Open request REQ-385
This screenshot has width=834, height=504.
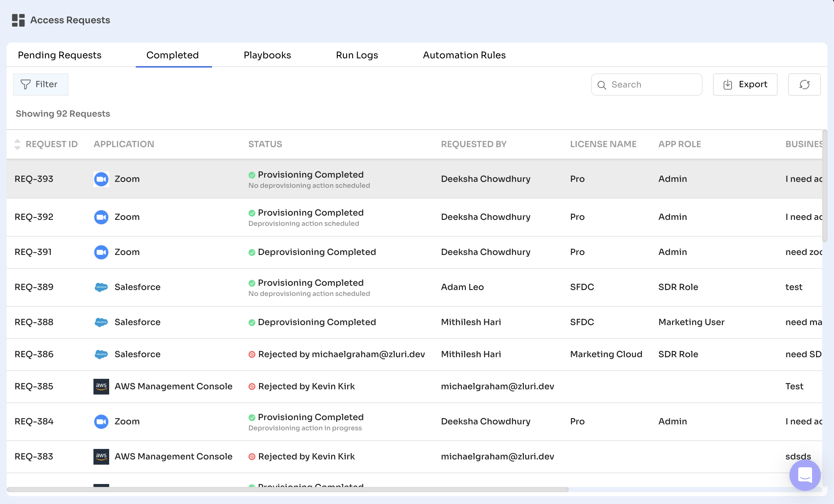point(34,386)
